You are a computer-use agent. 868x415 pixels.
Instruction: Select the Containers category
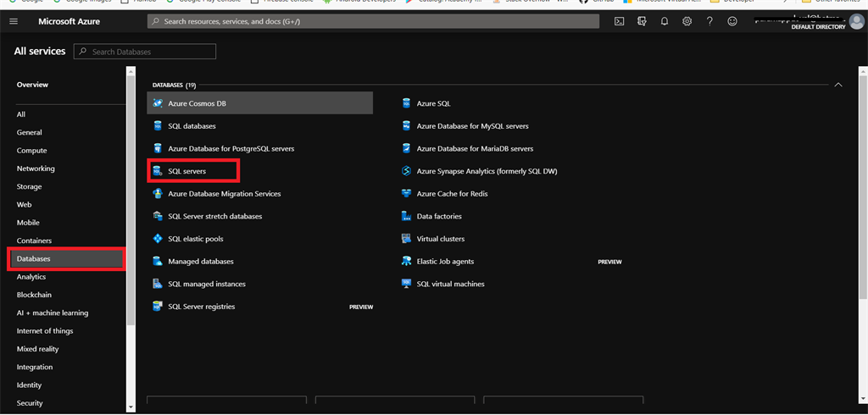pyautogui.click(x=34, y=241)
